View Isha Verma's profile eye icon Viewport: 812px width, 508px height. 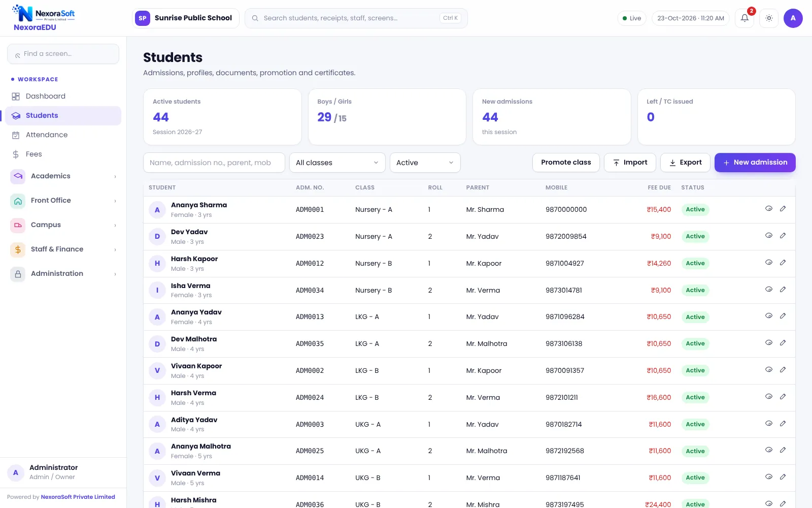coord(769,290)
